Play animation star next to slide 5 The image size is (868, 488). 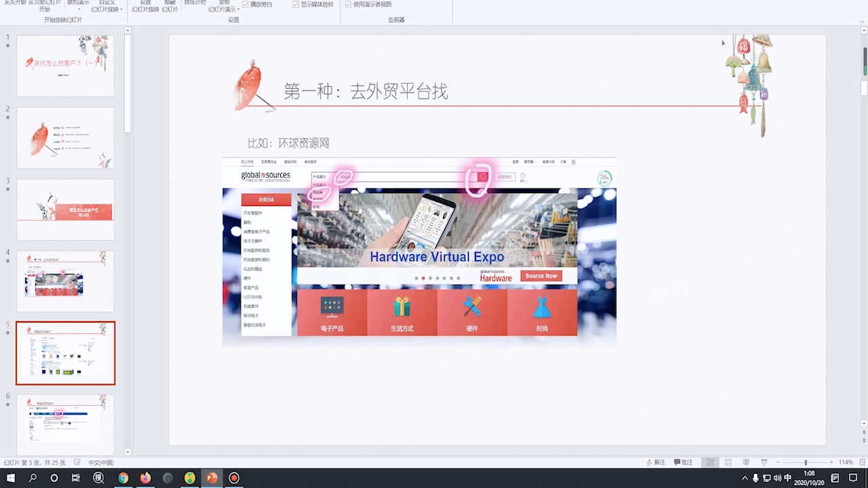[7, 333]
